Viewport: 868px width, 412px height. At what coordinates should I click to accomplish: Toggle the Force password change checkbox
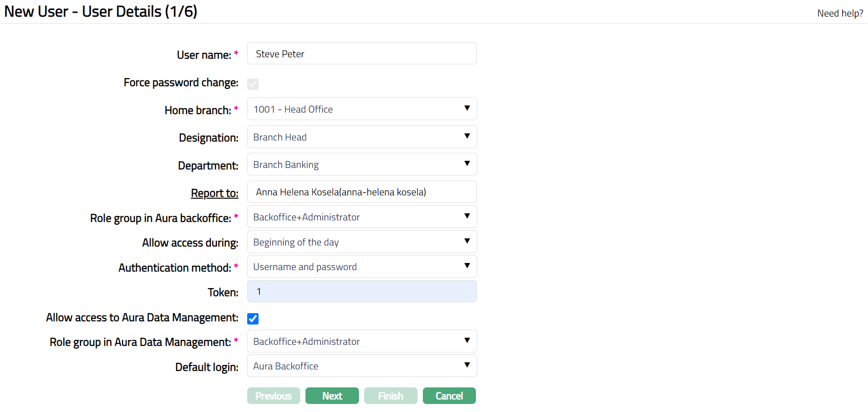point(253,84)
